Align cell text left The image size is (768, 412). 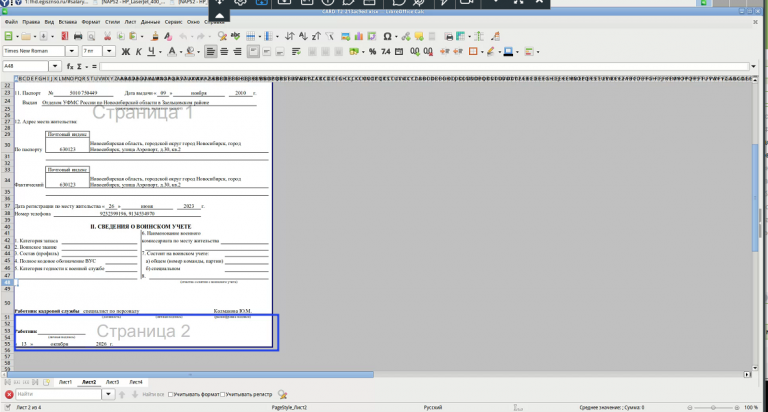211,51
